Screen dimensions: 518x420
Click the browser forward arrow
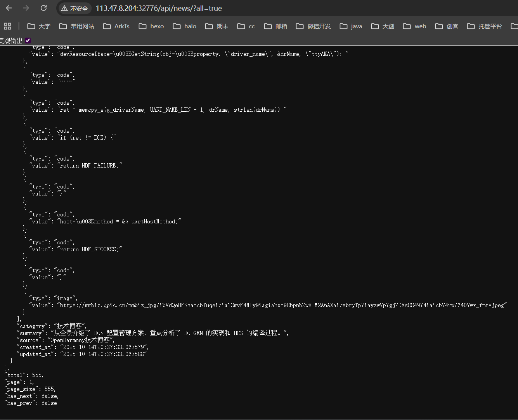(x=26, y=8)
